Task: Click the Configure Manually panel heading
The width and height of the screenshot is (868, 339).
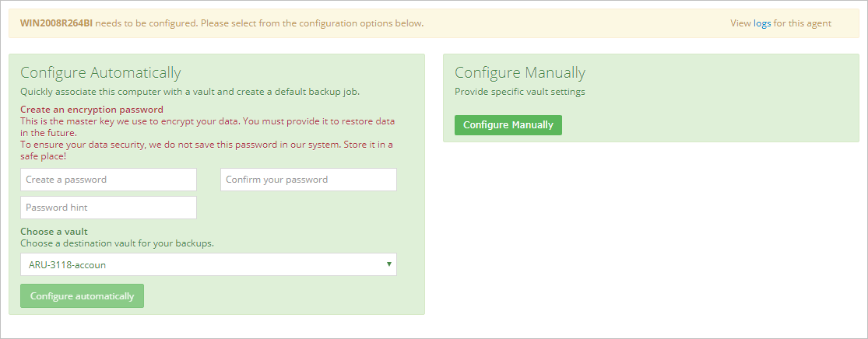Action: click(x=520, y=72)
